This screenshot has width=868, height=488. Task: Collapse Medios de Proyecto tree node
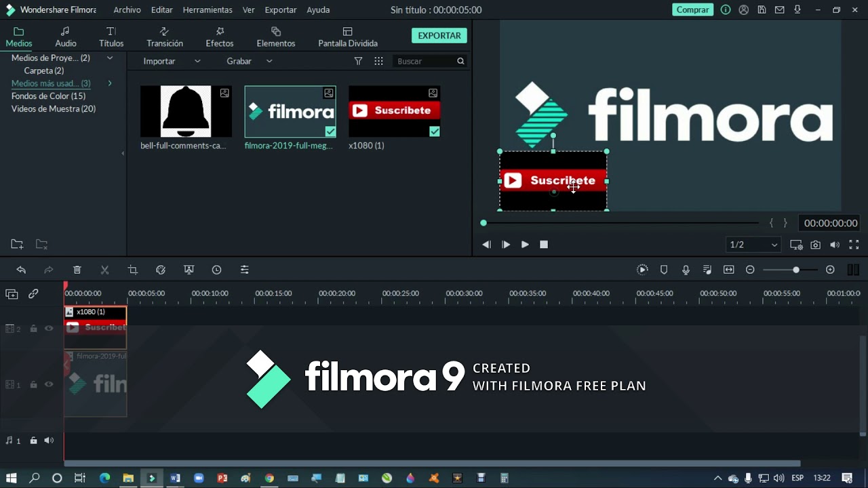[x=109, y=58]
